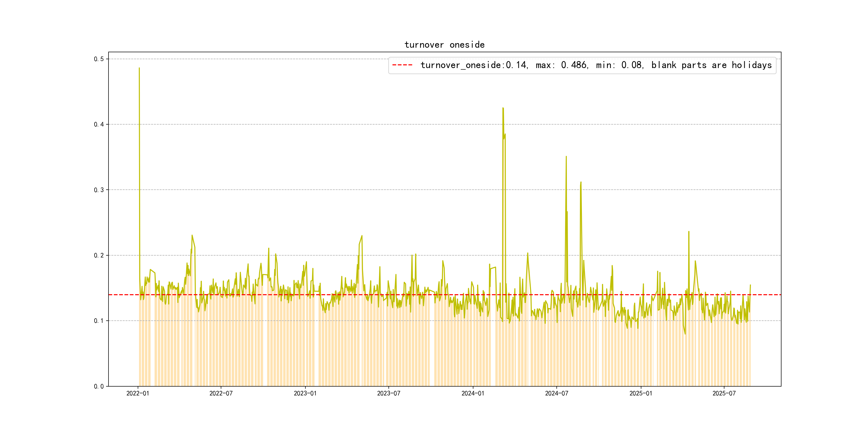This screenshot has width=868, height=434.
Task: Click the 0.0 y-axis tick label
Action: point(99,386)
